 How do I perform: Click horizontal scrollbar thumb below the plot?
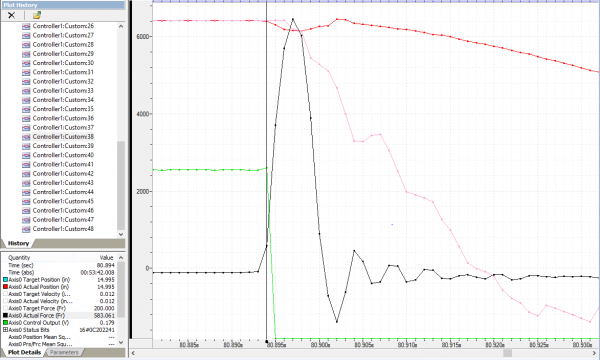507,353
